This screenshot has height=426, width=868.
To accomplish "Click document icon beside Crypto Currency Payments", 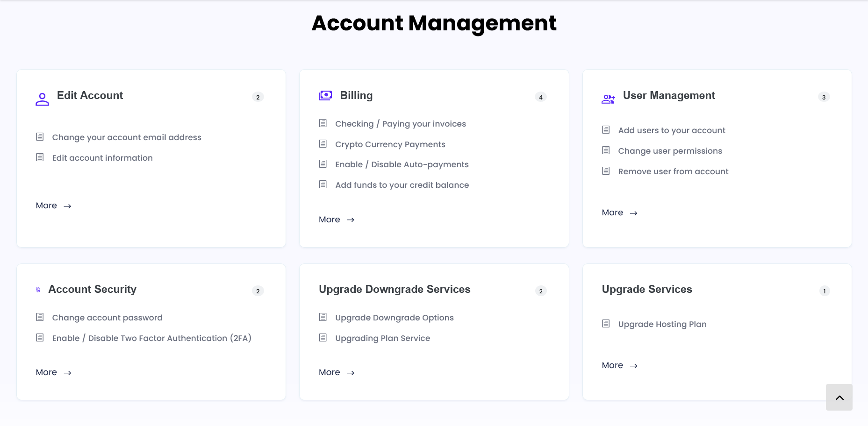I will point(323,144).
